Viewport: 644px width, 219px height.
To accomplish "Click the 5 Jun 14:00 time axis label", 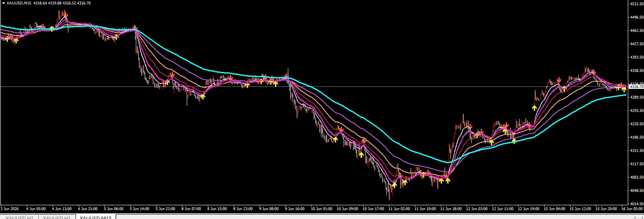I will point(139,209).
